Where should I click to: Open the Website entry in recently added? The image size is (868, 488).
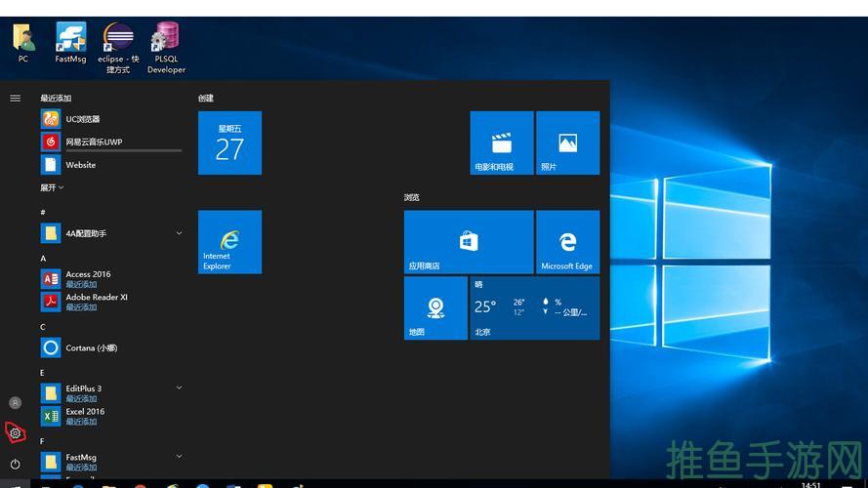point(110,165)
